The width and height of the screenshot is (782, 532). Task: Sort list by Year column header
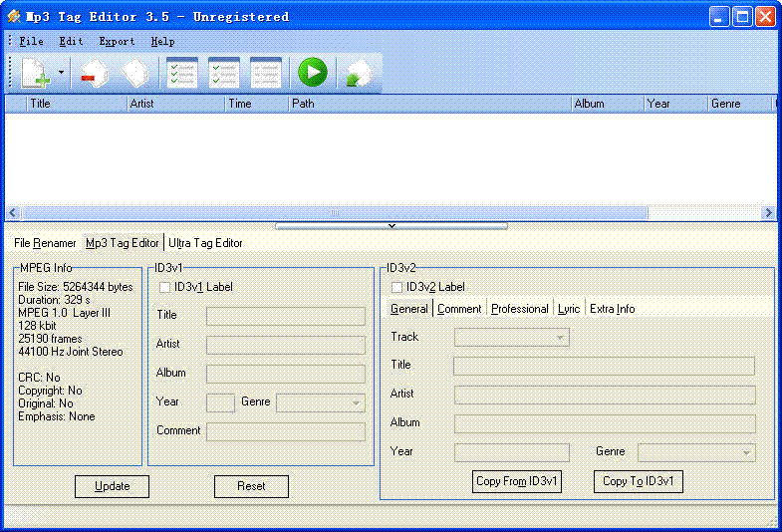[675, 104]
